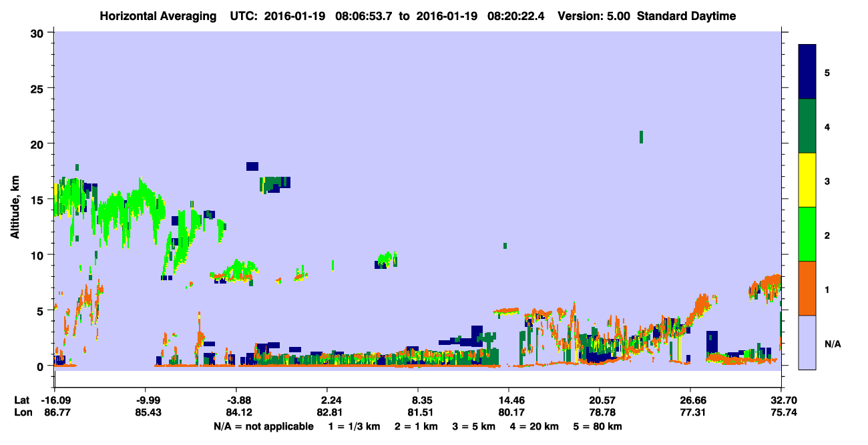Click legend text '5 = 80 km'

(x=599, y=426)
